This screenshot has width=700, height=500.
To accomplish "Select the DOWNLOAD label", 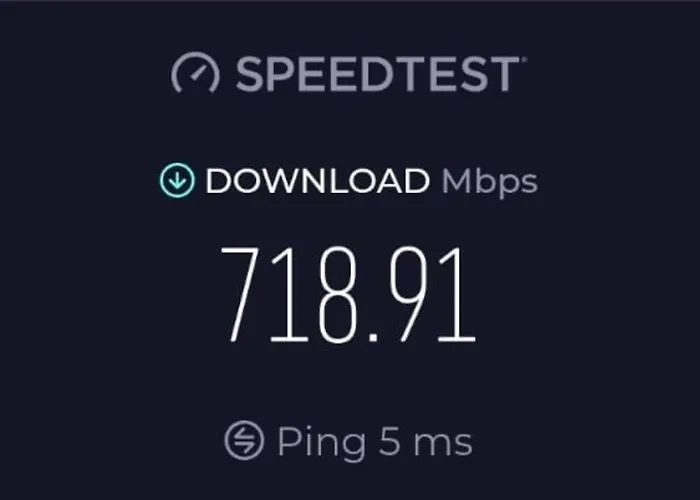I will point(317,181).
